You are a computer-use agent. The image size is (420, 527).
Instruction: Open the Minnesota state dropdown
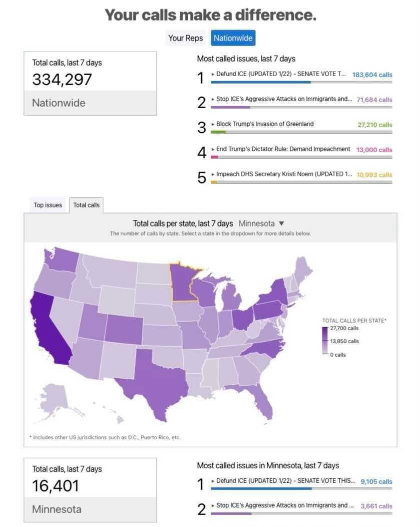coord(261,223)
